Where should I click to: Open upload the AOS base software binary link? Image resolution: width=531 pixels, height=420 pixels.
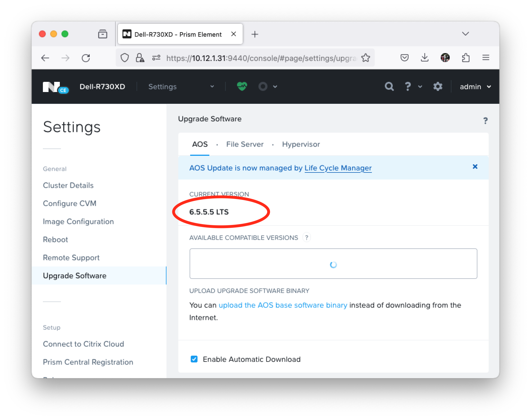coord(283,305)
